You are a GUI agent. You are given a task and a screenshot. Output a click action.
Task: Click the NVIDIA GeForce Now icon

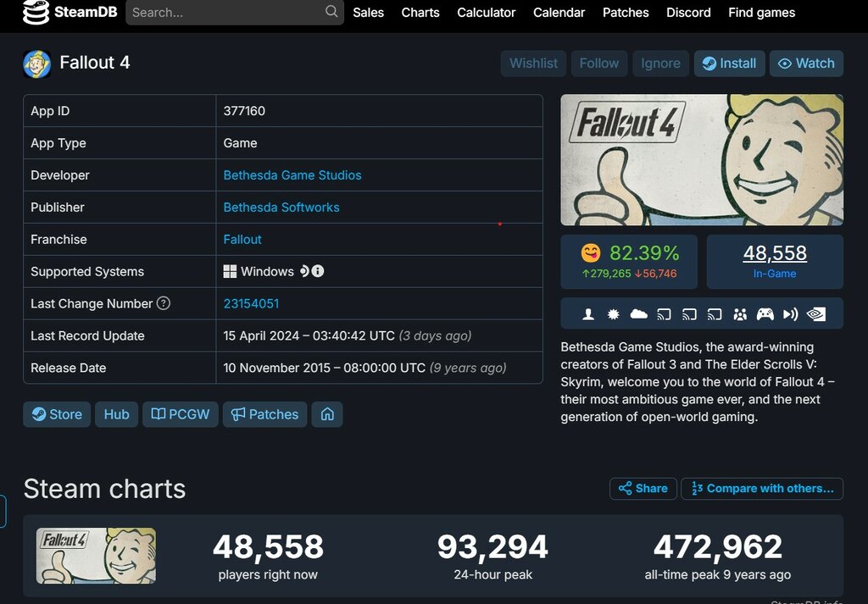816,313
